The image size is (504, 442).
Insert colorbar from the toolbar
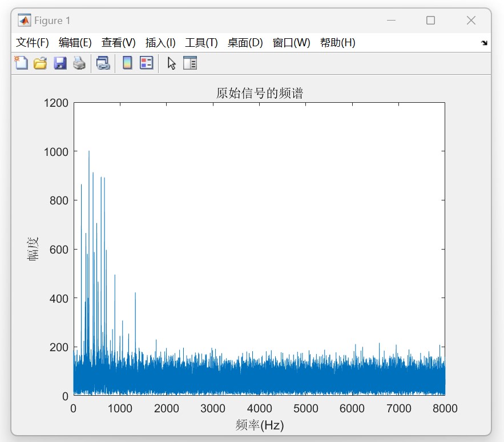pyautogui.click(x=128, y=63)
